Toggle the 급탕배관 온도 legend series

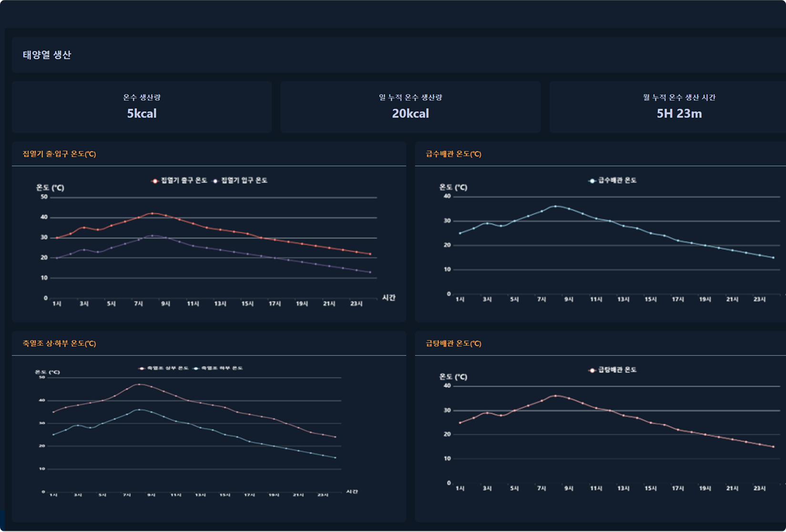click(x=612, y=370)
